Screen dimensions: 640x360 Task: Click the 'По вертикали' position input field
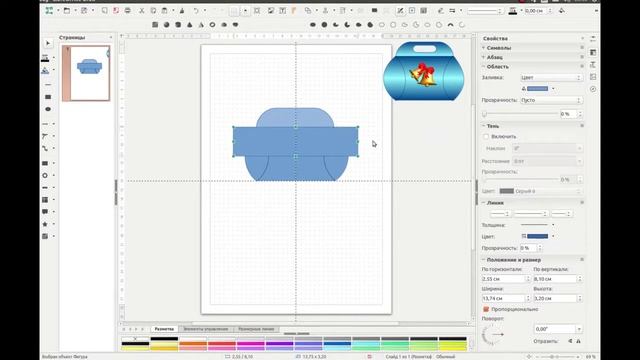point(558,279)
